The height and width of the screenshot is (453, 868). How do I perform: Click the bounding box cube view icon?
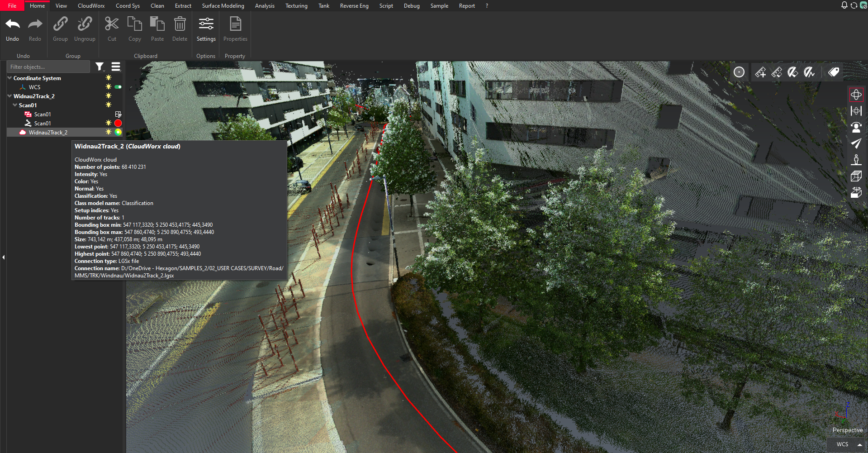[856, 176]
